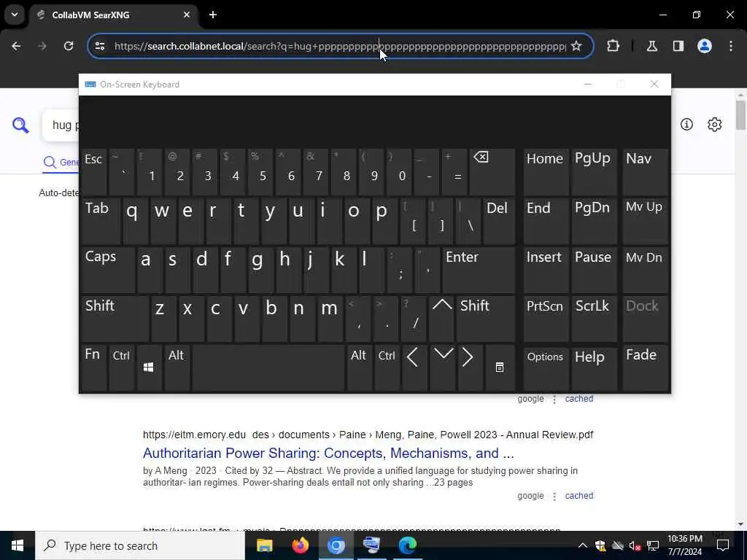Click the Del key on keyboard

pyautogui.click(x=499, y=220)
